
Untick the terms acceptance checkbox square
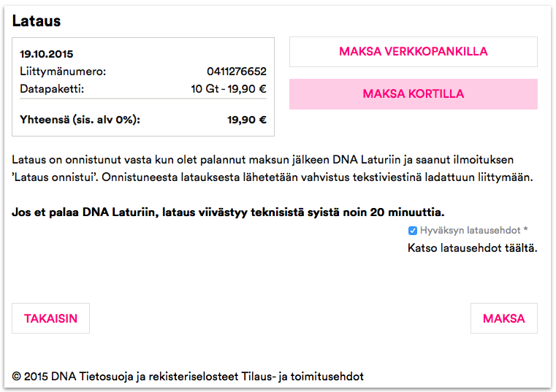[x=413, y=231]
